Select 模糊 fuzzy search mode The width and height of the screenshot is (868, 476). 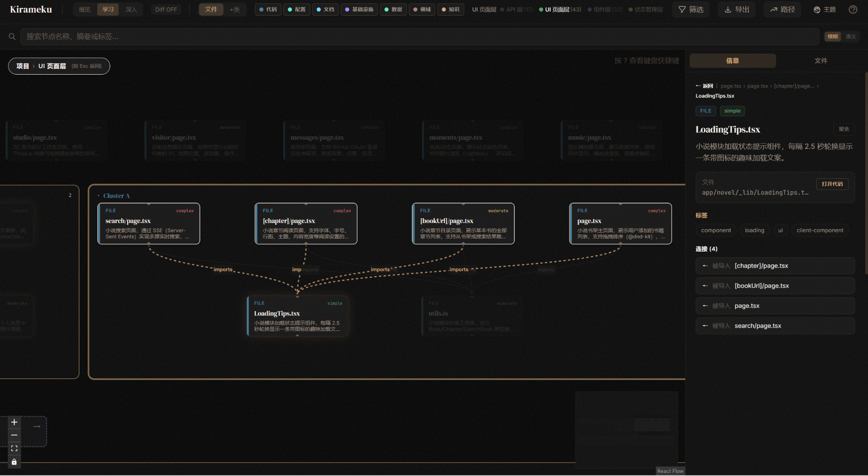tap(832, 37)
